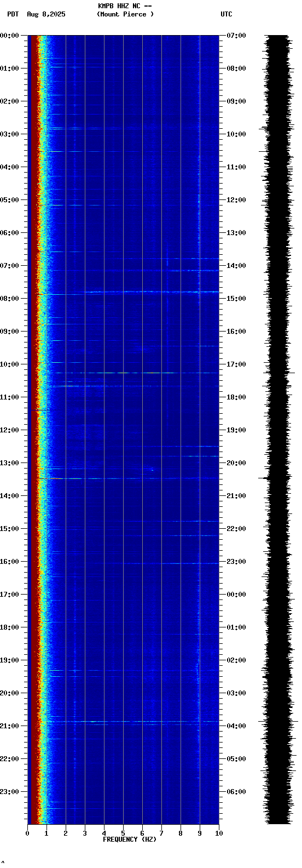Click the 02:00 PDT time label
The height and width of the screenshot is (868, 302).
9,101
